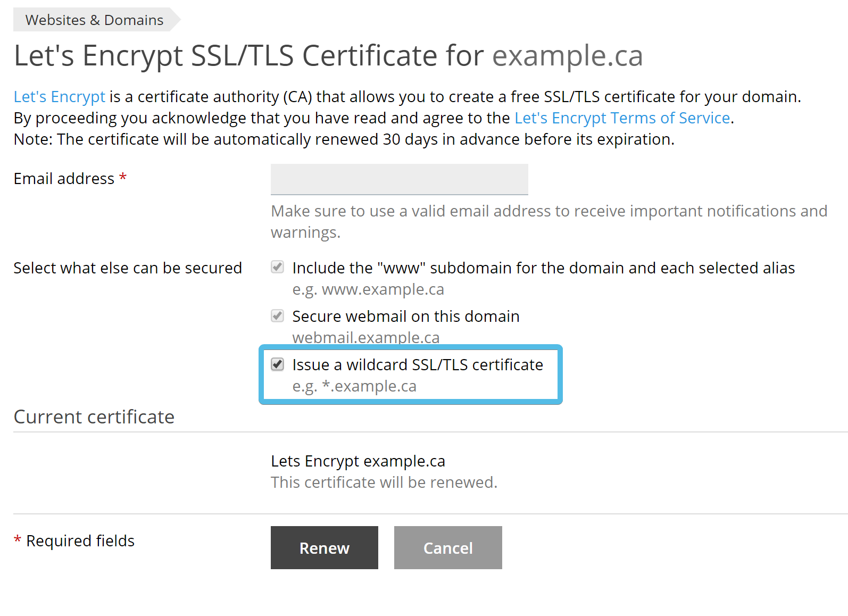
Task: Click the 'Required fields' note
Action: (74, 541)
